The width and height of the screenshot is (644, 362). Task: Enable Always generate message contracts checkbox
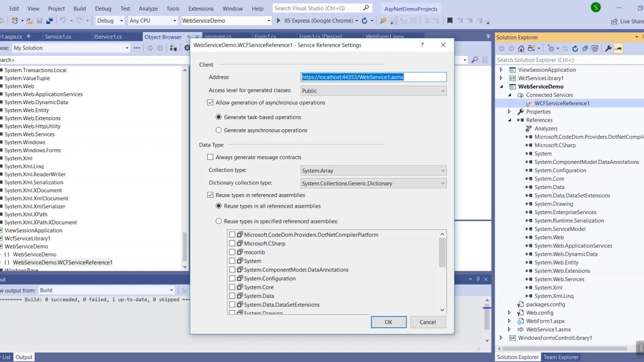(x=210, y=157)
